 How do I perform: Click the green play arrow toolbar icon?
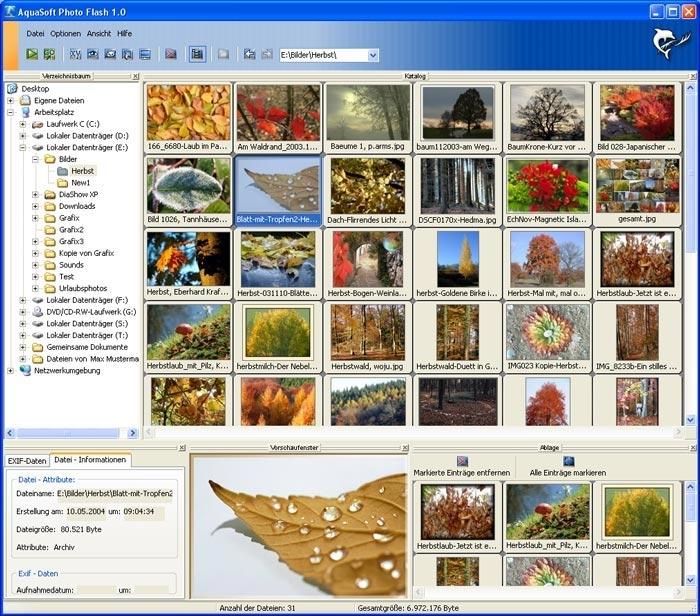point(32,54)
